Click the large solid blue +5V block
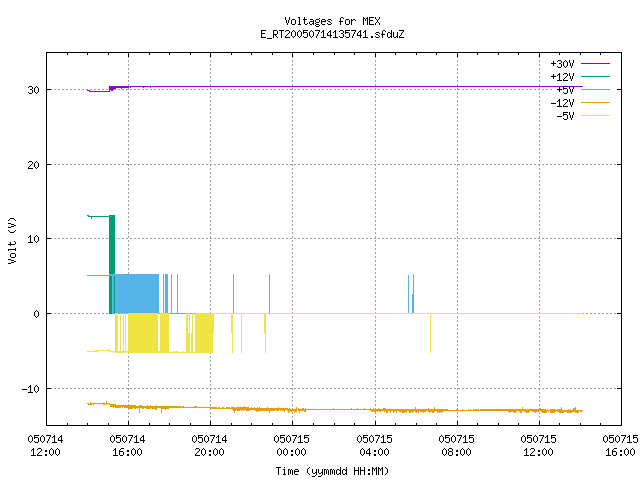Image resolution: width=640 pixels, height=480 pixels. point(137,294)
